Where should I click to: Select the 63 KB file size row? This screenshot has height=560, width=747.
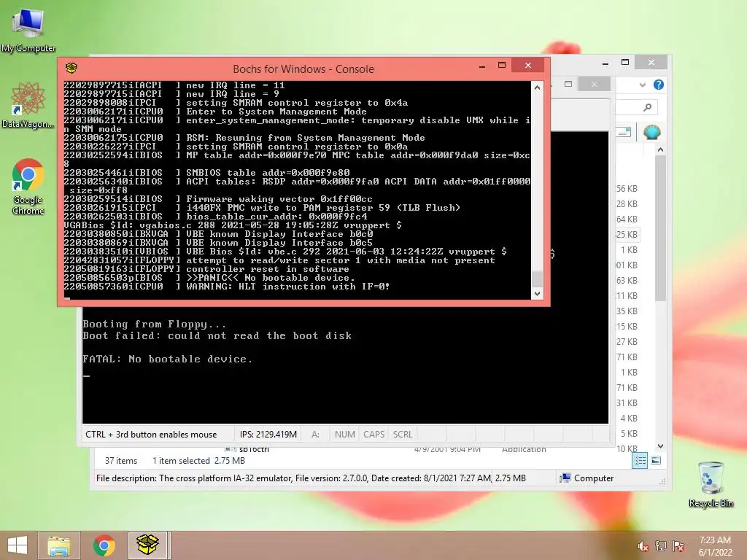[627, 281]
